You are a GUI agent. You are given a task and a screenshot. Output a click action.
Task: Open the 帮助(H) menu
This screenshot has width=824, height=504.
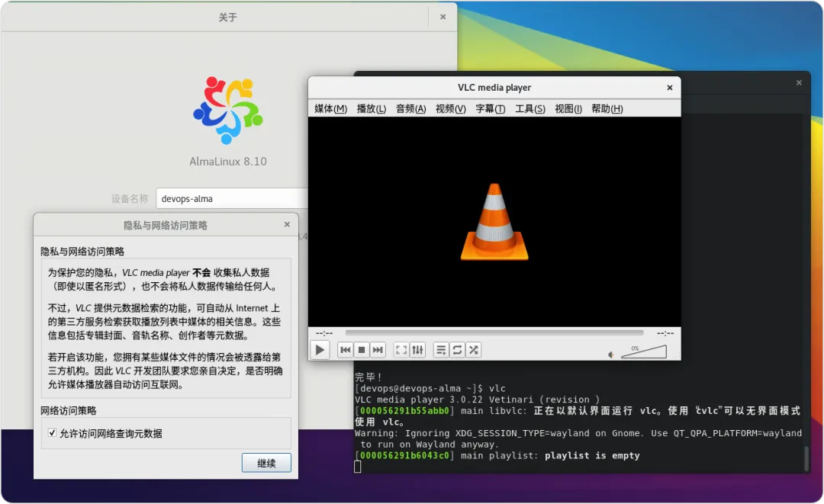pyautogui.click(x=607, y=109)
